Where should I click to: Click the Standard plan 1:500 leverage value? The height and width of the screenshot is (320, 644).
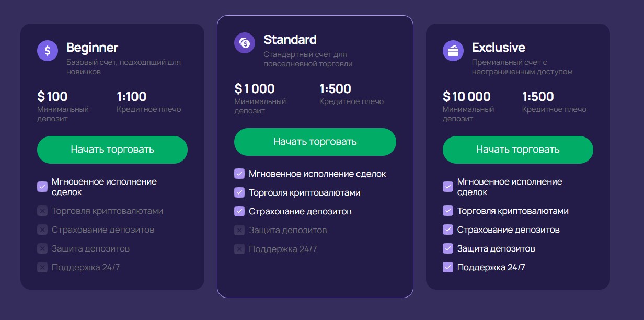coord(335,89)
